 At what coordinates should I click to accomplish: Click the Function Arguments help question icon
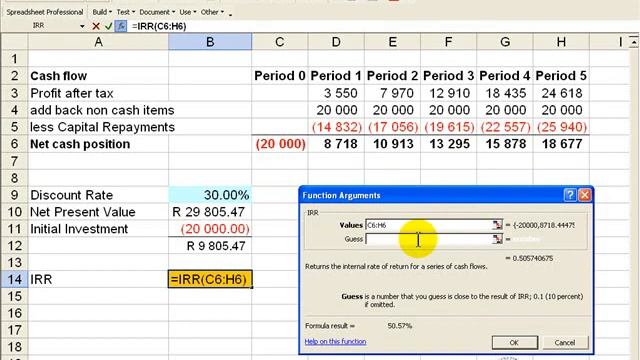(570, 195)
